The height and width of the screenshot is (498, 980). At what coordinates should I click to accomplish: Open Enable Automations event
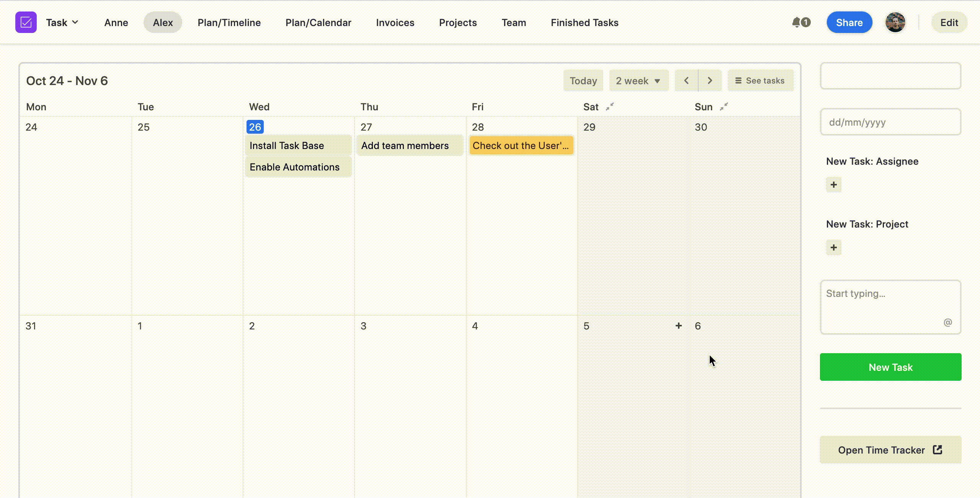click(298, 167)
